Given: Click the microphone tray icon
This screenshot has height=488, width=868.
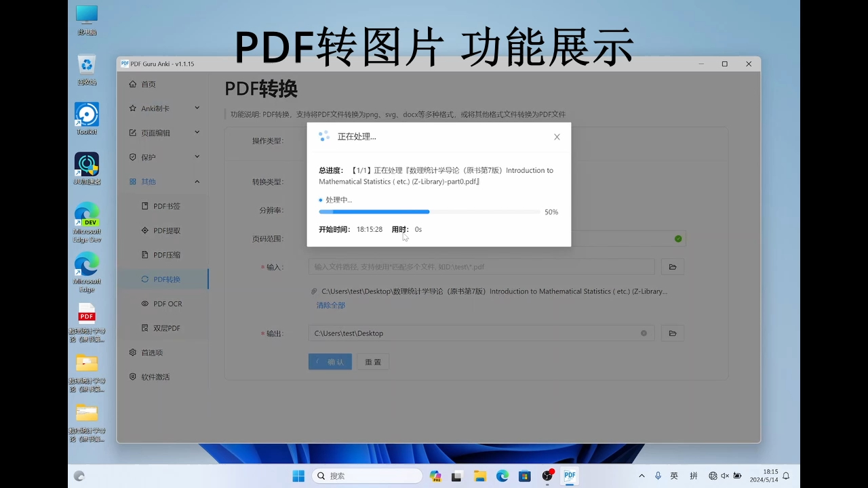Looking at the screenshot, I should point(658,476).
